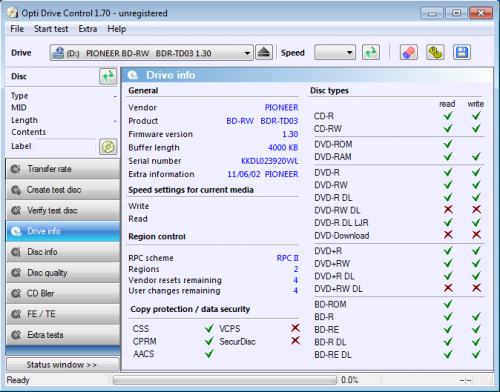Open the Speed dropdown
The image size is (500, 392).
coord(335,53)
